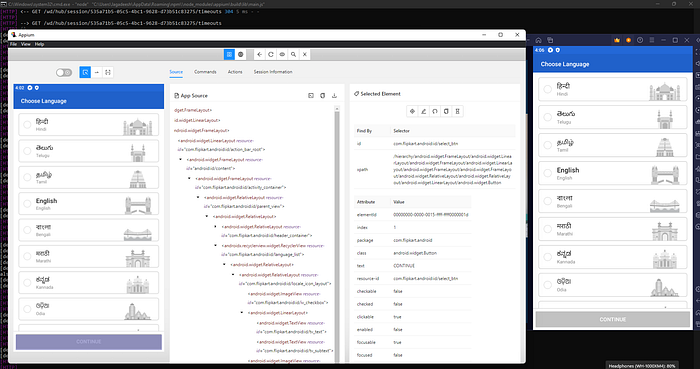The width and height of the screenshot is (700, 369).
Task: Click the xpath selector value cell
Action: coord(453,170)
